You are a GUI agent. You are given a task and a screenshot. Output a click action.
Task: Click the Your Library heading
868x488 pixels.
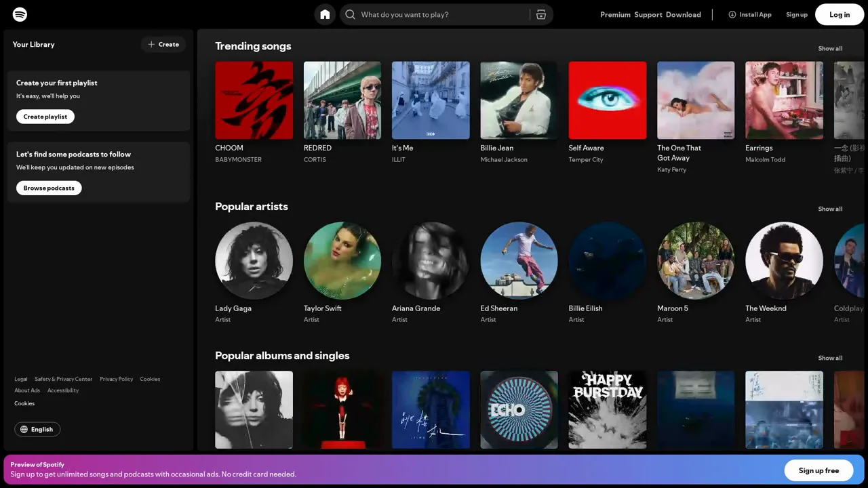click(33, 44)
